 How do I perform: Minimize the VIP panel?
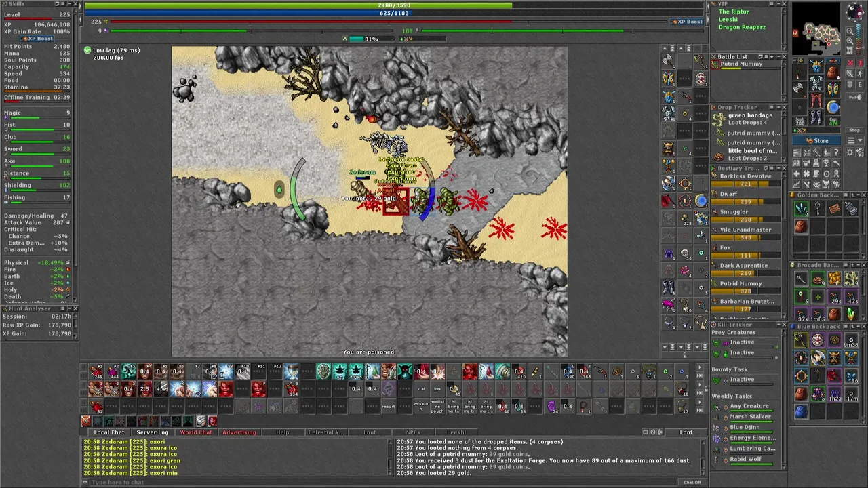[778, 3]
